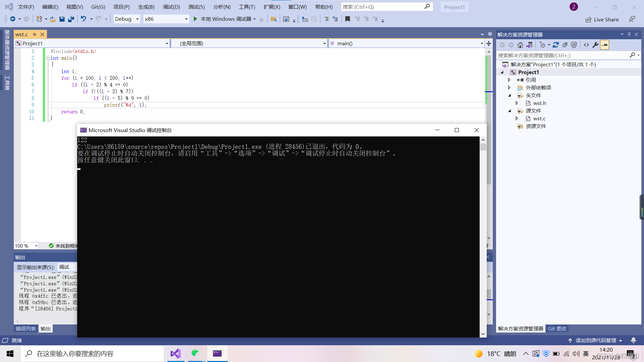Click the feedback person icon near Live Share
This screenshot has width=644, height=362.
tap(632, 19)
